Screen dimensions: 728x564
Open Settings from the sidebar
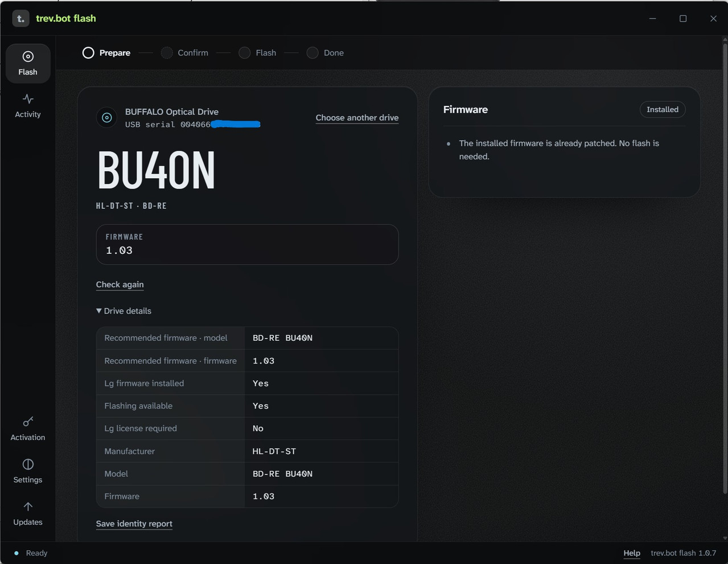[28, 471]
